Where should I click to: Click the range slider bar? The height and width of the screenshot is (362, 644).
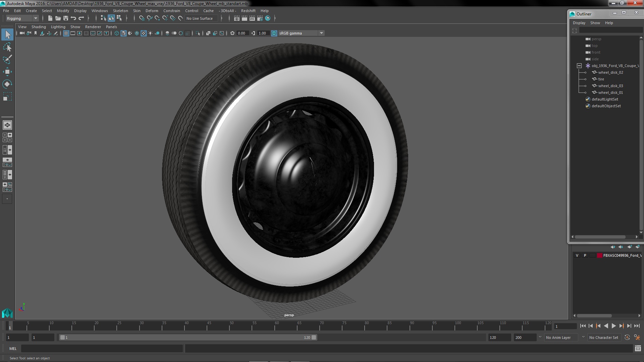click(188, 338)
